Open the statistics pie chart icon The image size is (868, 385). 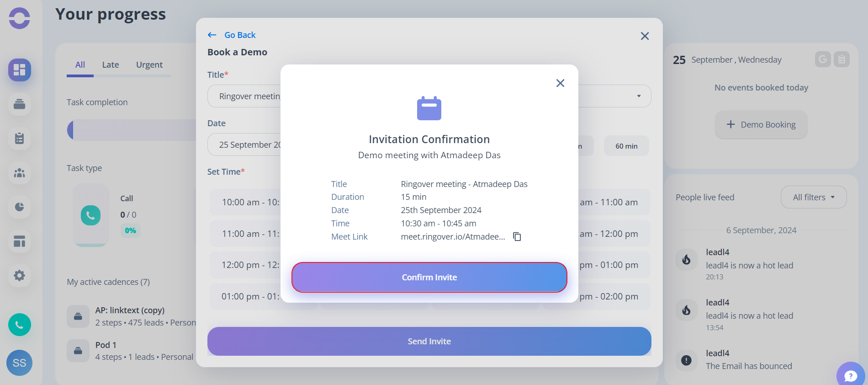[19, 207]
